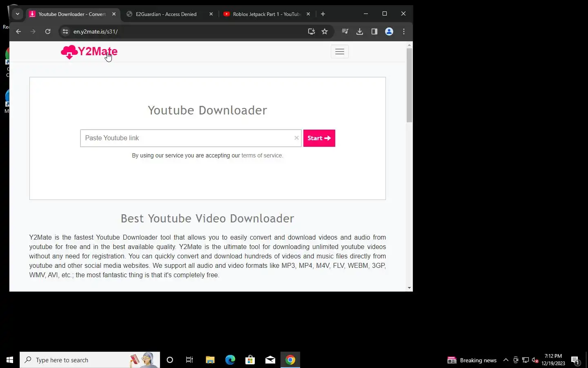Open the notification center
The image size is (588, 368).
[x=575, y=360]
